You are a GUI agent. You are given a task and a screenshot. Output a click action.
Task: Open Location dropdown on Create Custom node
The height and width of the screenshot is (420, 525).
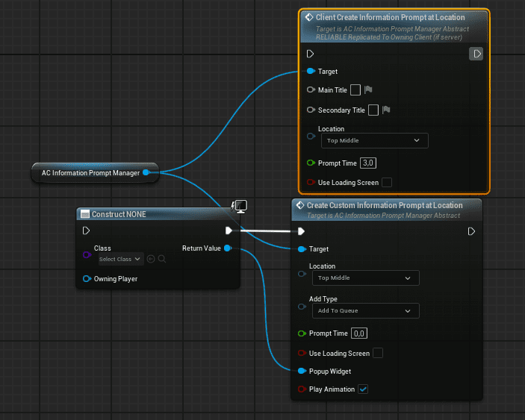coord(366,278)
